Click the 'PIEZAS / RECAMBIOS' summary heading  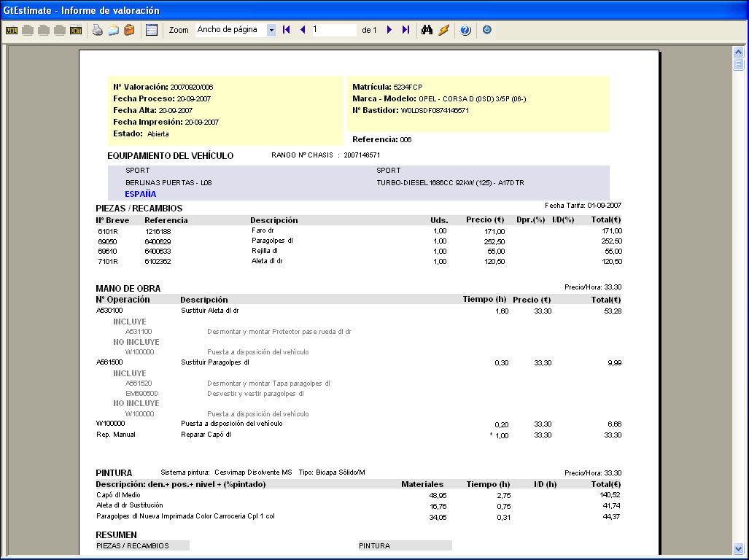[133, 545]
